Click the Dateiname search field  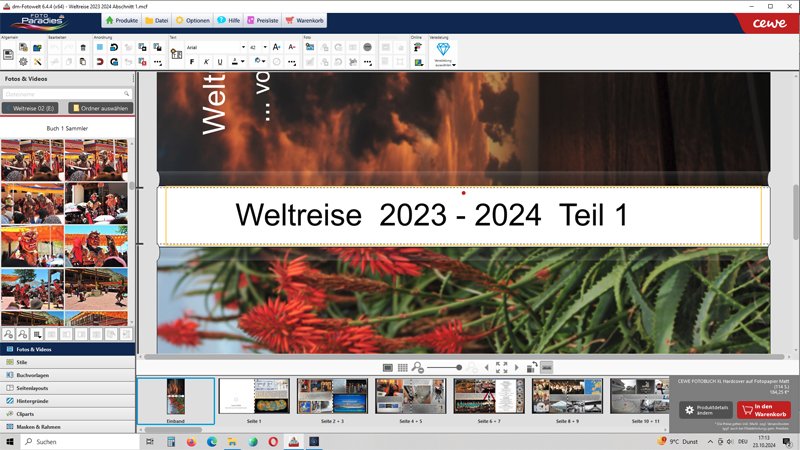67,94
